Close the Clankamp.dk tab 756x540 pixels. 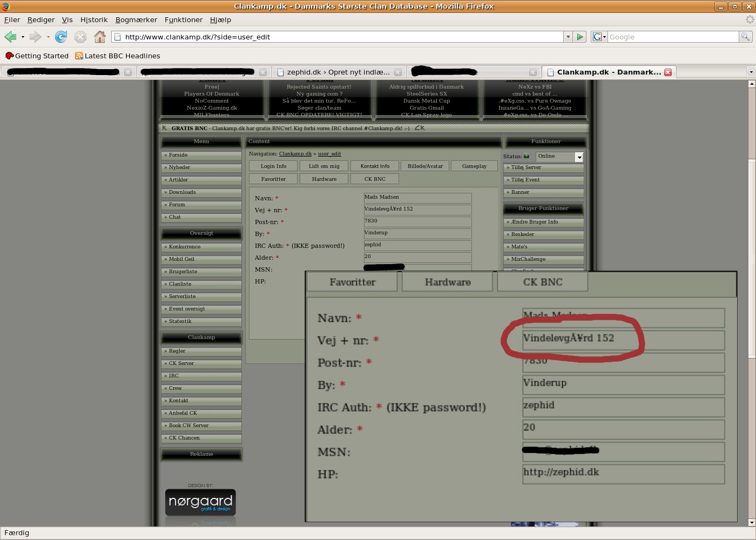[668, 72]
